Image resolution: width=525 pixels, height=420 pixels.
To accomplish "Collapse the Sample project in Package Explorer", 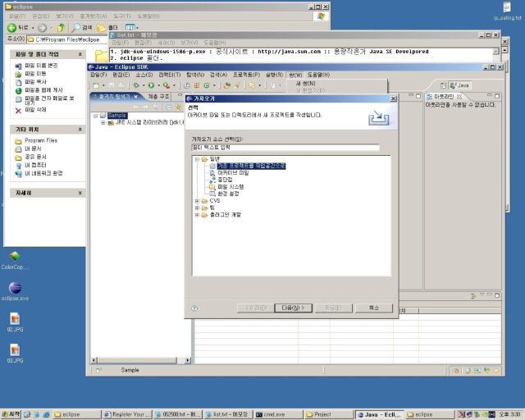I will [95, 116].
